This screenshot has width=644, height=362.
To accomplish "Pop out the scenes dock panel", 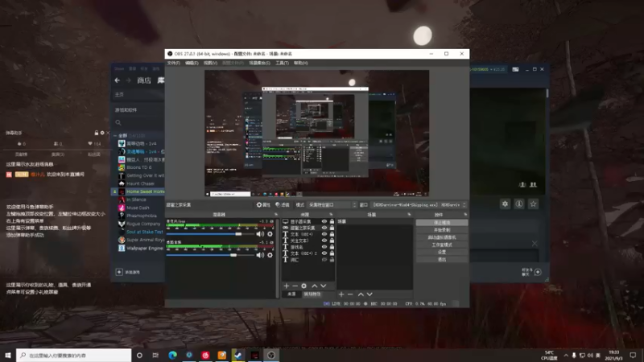I will click(x=409, y=214).
